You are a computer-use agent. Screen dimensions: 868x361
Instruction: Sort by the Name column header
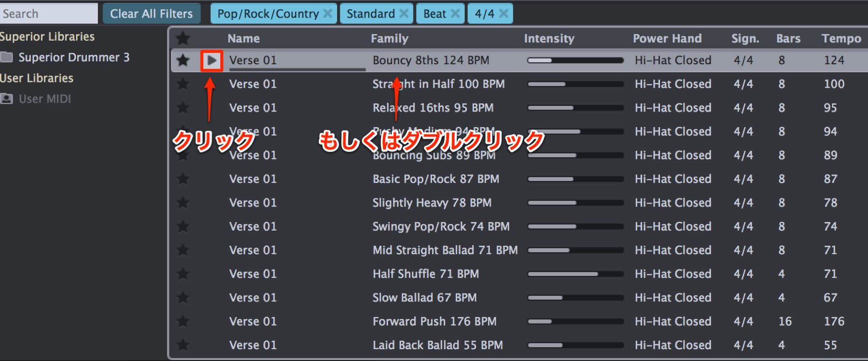(243, 38)
